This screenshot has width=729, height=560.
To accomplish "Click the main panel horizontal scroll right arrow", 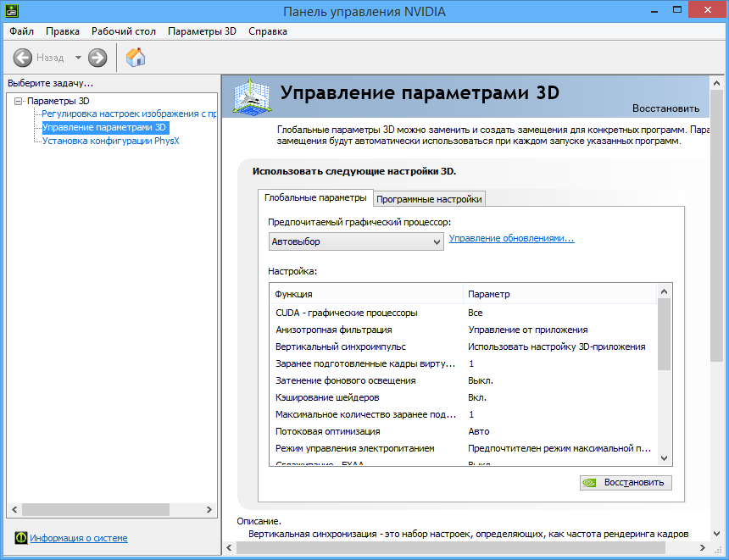I will (703, 548).
